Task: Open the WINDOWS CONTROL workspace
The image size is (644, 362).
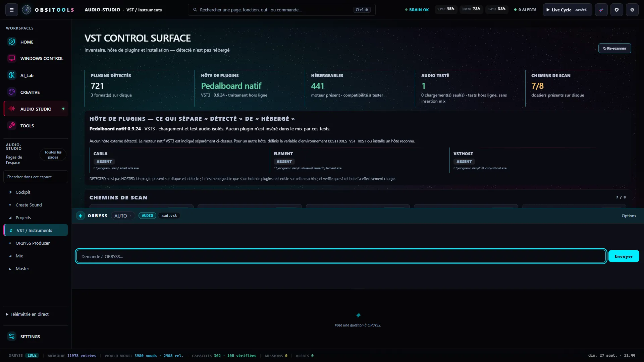Action: coord(36,58)
